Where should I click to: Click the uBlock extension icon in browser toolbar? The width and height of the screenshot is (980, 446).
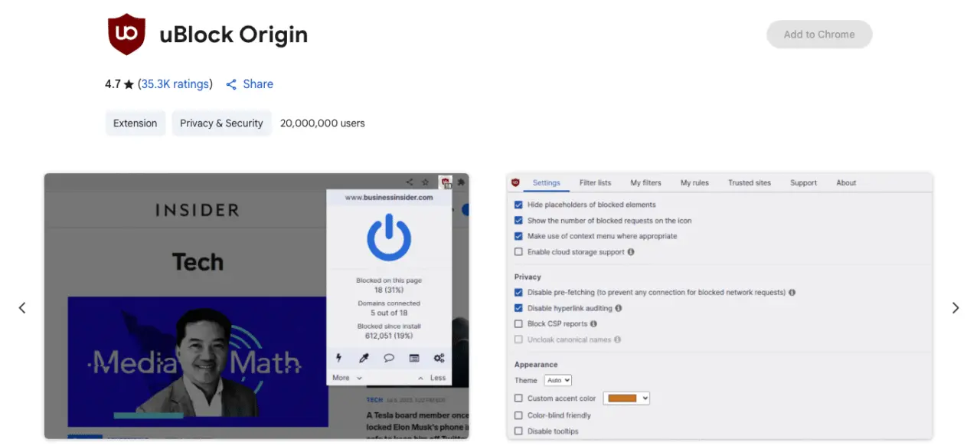coord(445,183)
